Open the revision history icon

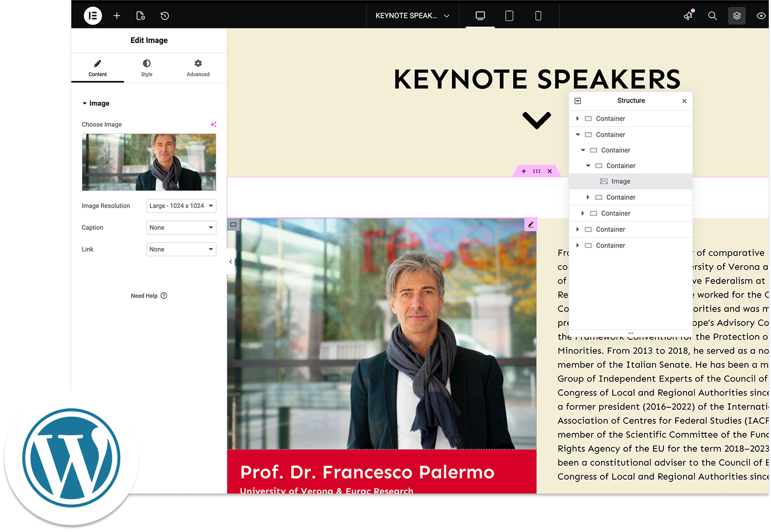pyautogui.click(x=165, y=16)
